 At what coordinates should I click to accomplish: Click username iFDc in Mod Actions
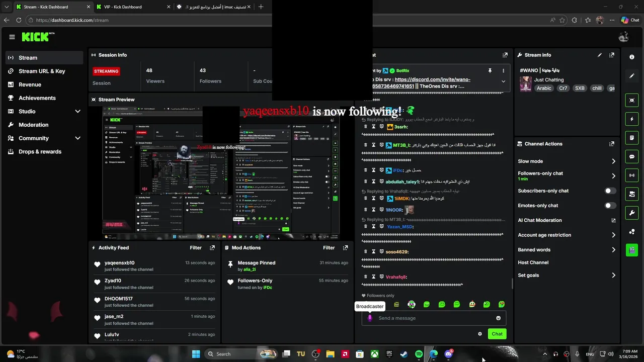[x=268, y=288]
